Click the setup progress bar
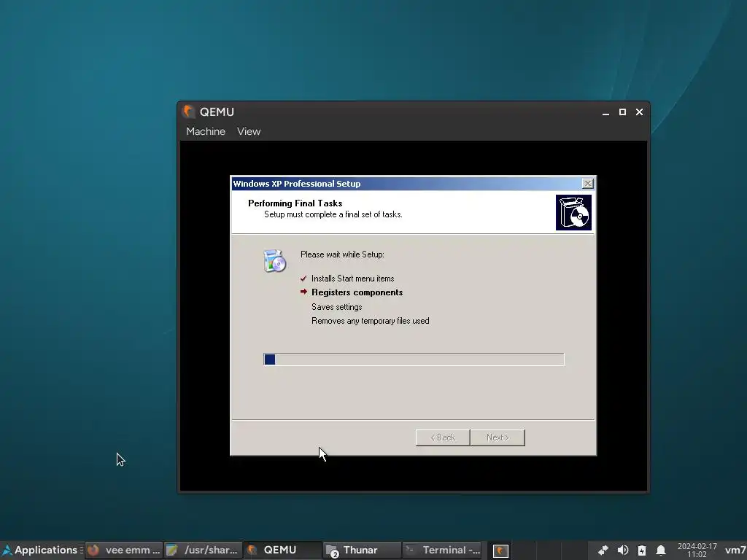Viewport: 747px width, 560px height. [414, 359]
